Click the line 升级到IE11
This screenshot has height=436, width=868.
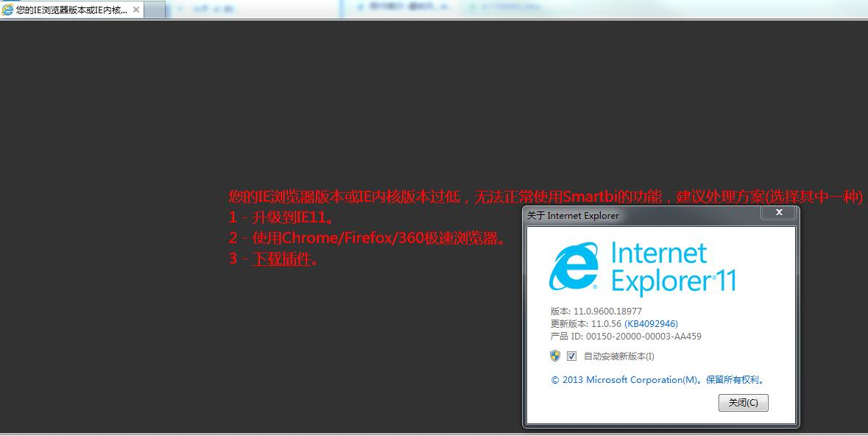(x=282, y=217)
